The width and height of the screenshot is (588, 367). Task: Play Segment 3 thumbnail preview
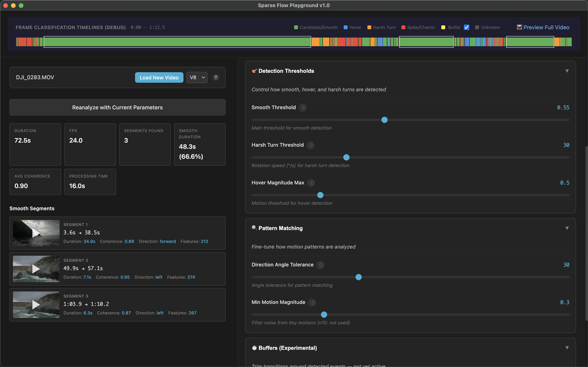pyautogui.click(x=36, y=305)
